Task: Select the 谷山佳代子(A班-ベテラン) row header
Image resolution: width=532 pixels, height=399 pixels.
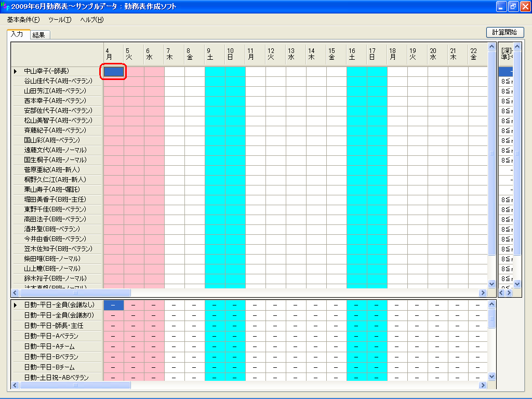Action: [57, 81]
